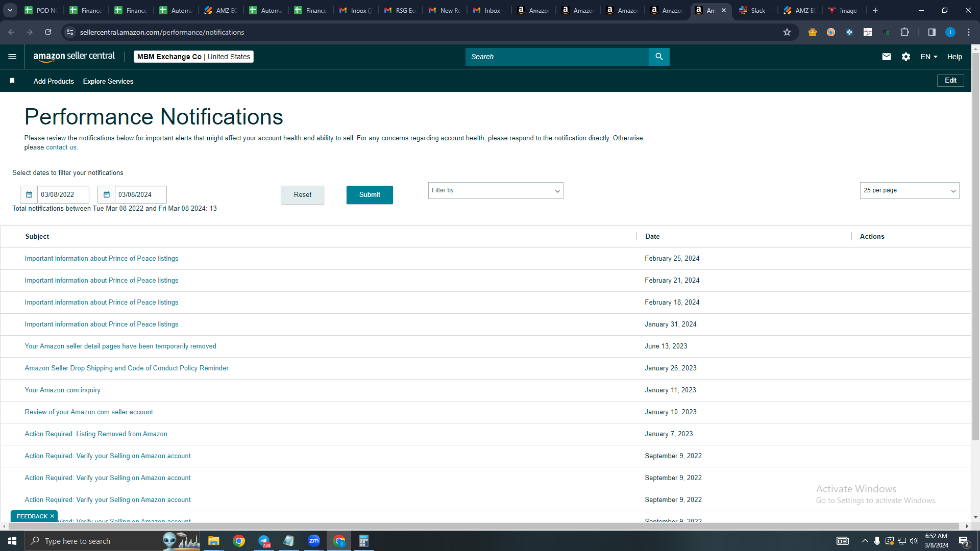The height and width of the screenshot is (551, 980).
Task: Click the magnifier search button in Seller Central
Action: [x=659, y=57]
